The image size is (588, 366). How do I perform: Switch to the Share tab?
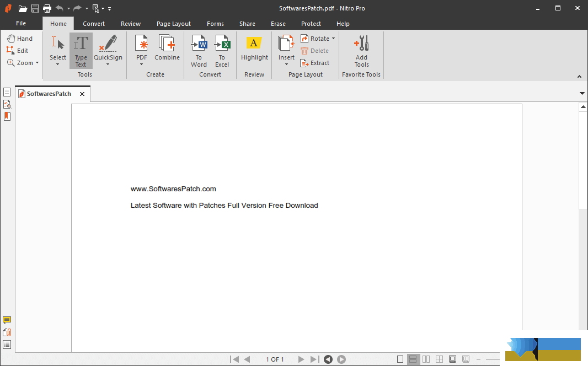(x=248, y=24)
